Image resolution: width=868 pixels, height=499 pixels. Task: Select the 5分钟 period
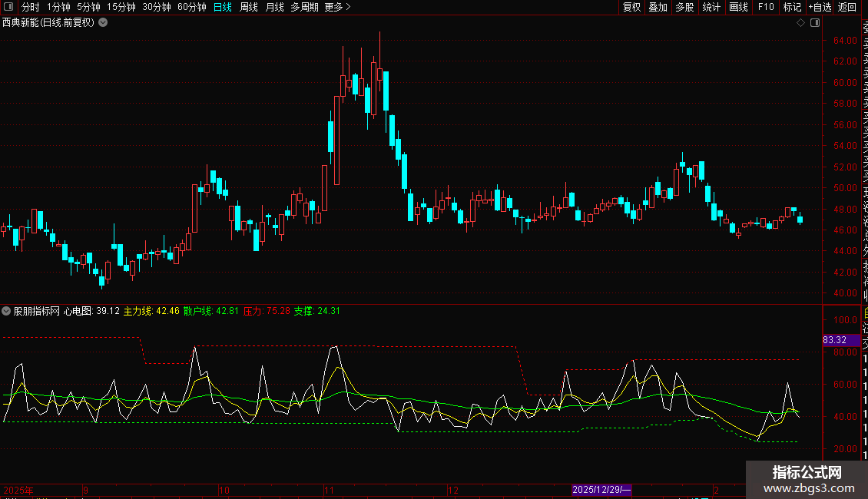click(x=88, y=7)
